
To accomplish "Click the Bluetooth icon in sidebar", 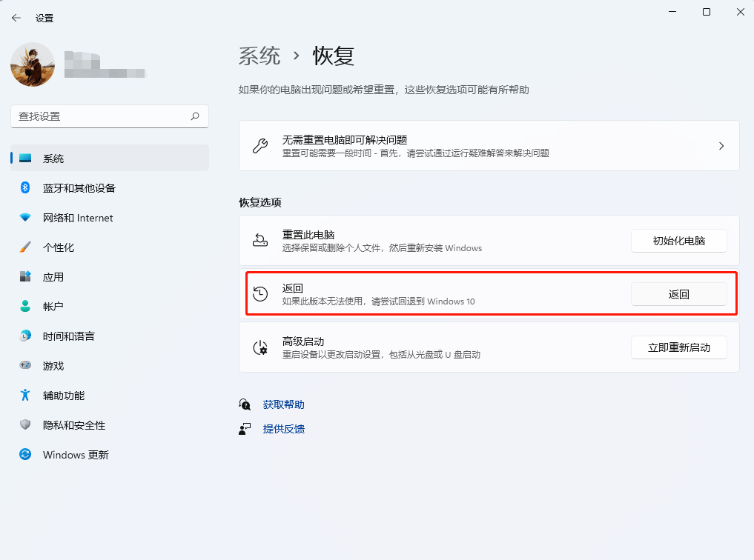I will pos(25,187).
